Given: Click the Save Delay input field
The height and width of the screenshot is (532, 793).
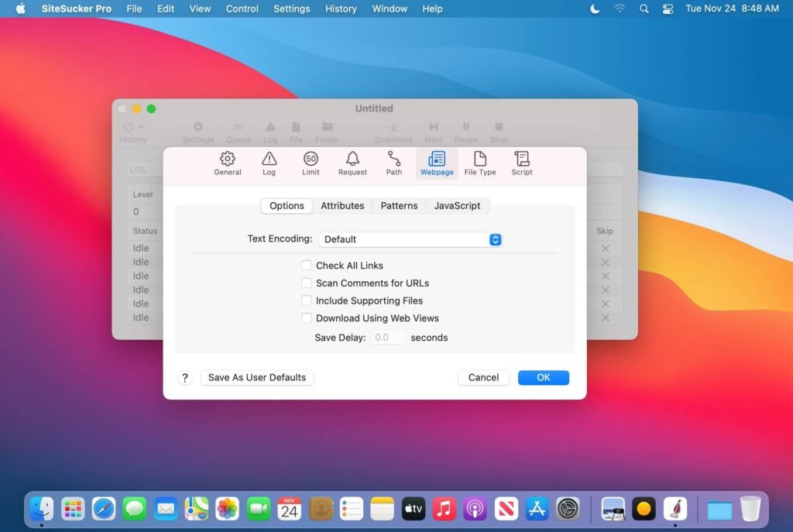Looking at the screenshot, I should coord(387,337).
